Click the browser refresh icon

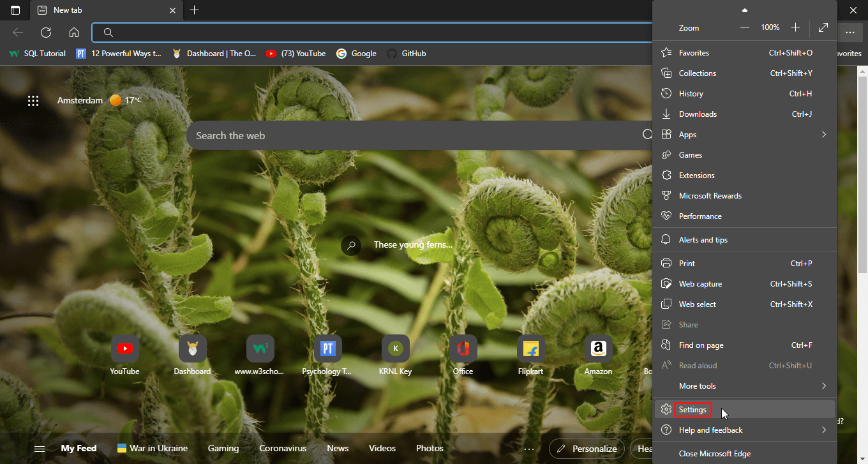(46, 33)
